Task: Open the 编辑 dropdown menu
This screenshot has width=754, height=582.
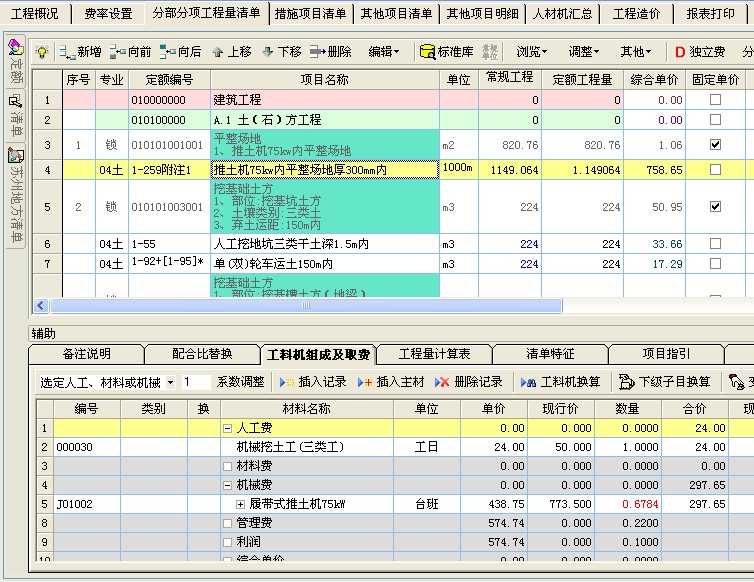Action: (x=384, y=51)
